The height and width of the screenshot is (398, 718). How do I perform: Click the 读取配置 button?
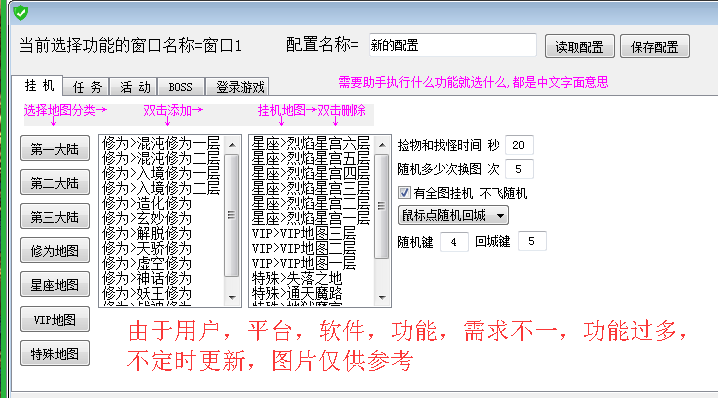tap(579, 47)
